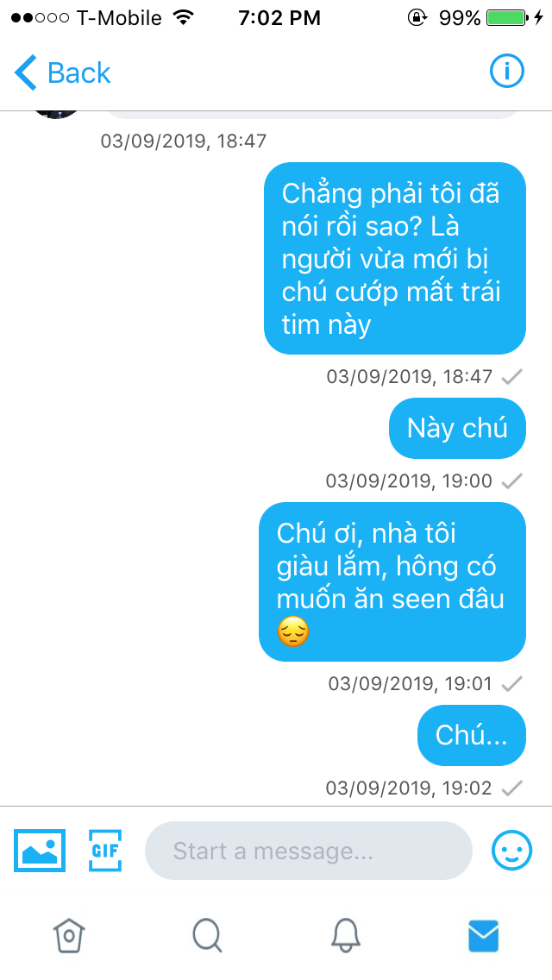552x980 pixels.
Task: Select the Messages envelope tab
Action: 483,936
